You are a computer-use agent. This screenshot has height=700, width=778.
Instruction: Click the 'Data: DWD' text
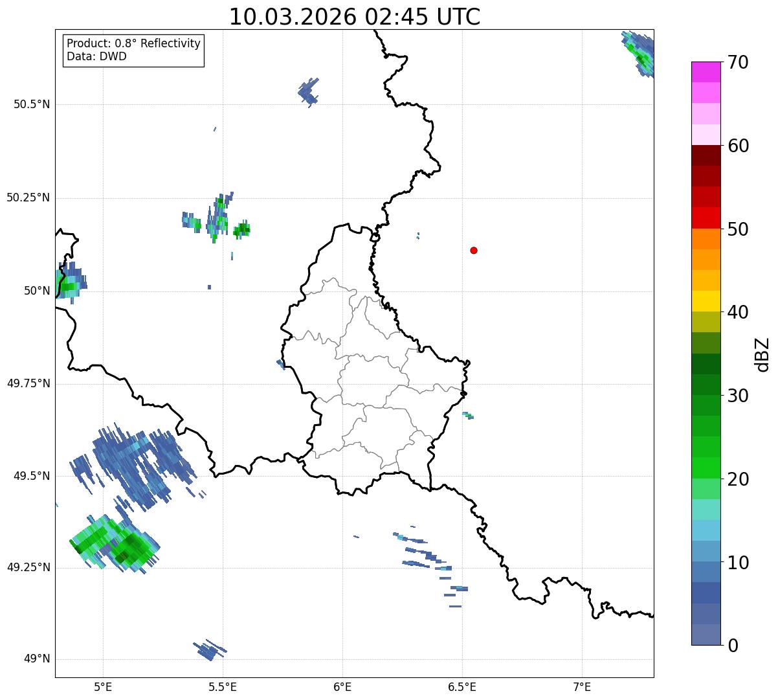point(96,56)
